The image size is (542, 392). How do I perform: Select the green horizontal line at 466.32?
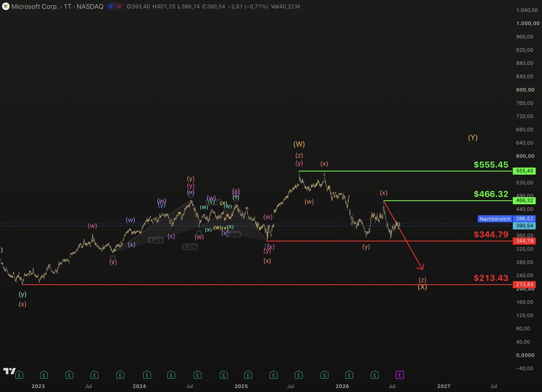click(x=448, y=200)
